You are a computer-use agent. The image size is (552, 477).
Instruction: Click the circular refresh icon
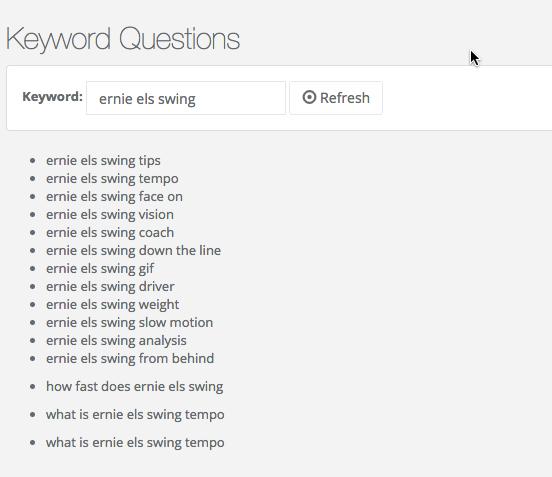coord(309,97)
